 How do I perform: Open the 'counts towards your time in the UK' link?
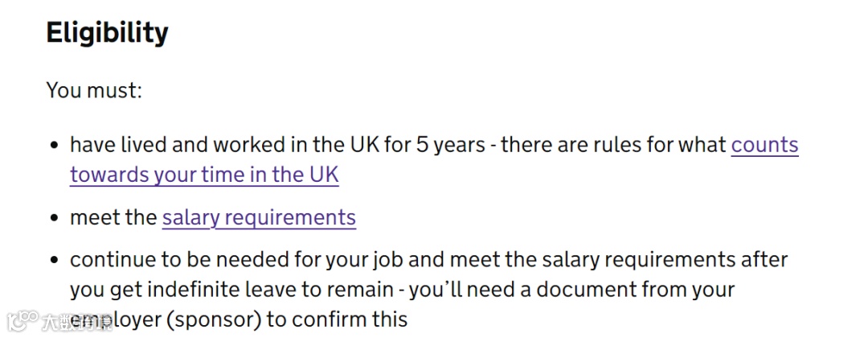[764, 146]
